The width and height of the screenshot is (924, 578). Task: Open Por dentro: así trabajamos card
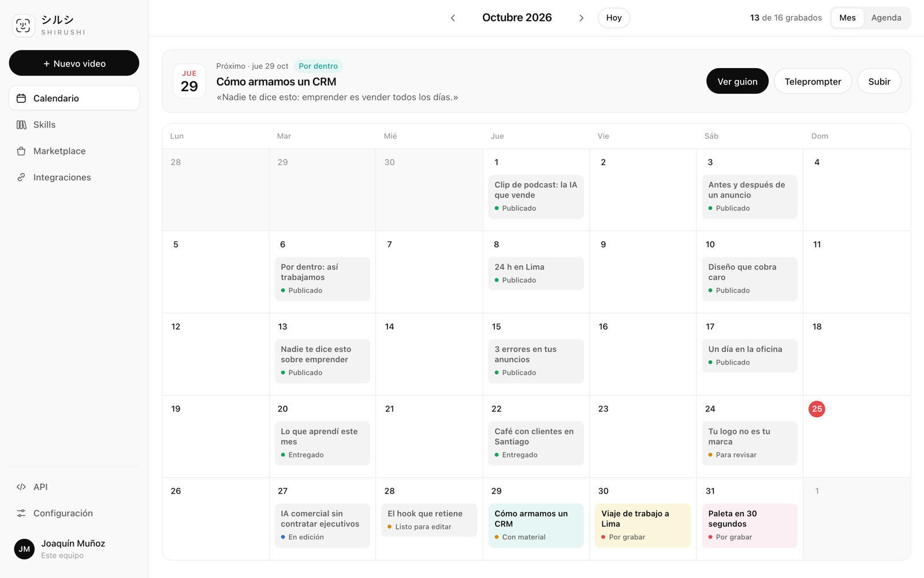point(322,279)
